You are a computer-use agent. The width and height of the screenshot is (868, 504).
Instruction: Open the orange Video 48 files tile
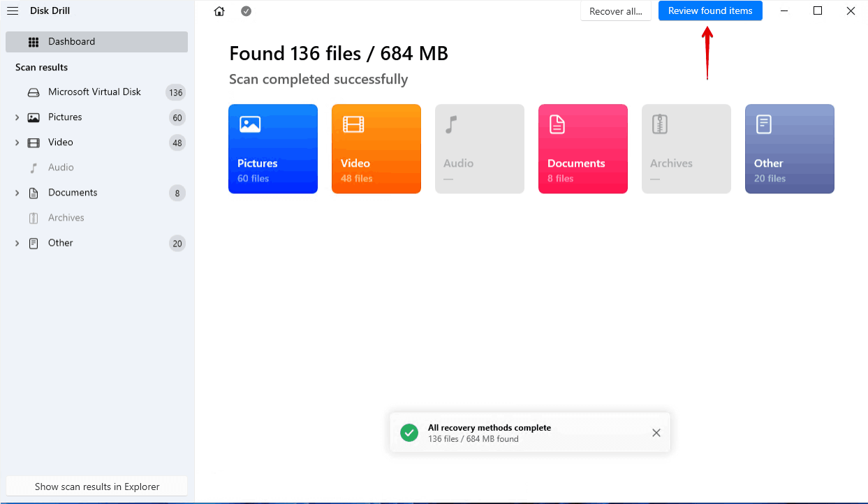376,149
